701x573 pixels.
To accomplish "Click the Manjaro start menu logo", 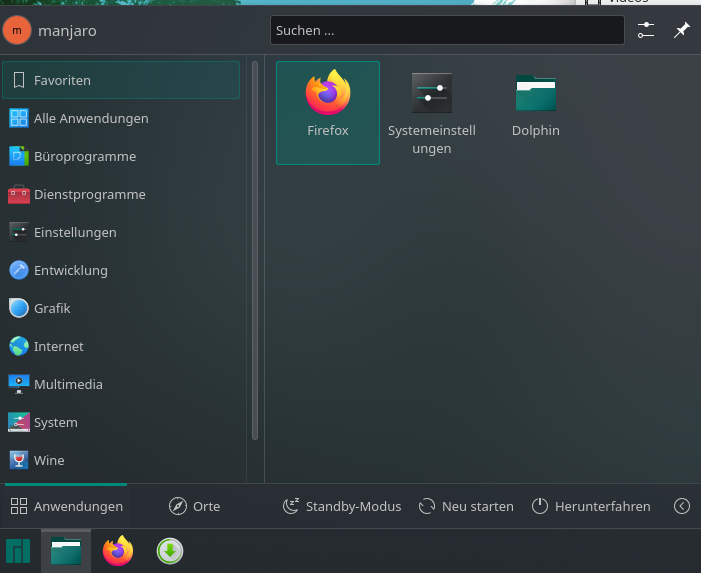I will pyautogui.click(x=18, y=551).
